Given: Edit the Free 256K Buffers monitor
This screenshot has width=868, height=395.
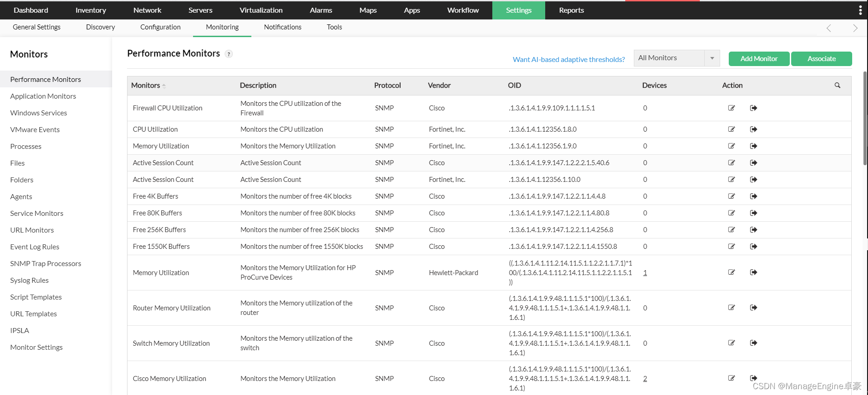Looking at the screenshot, I should (731, 229).
